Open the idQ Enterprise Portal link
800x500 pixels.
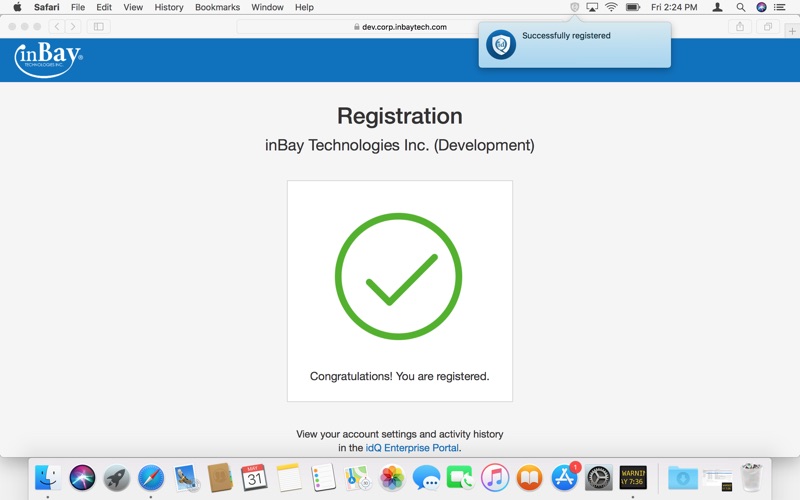pos(412,448)
